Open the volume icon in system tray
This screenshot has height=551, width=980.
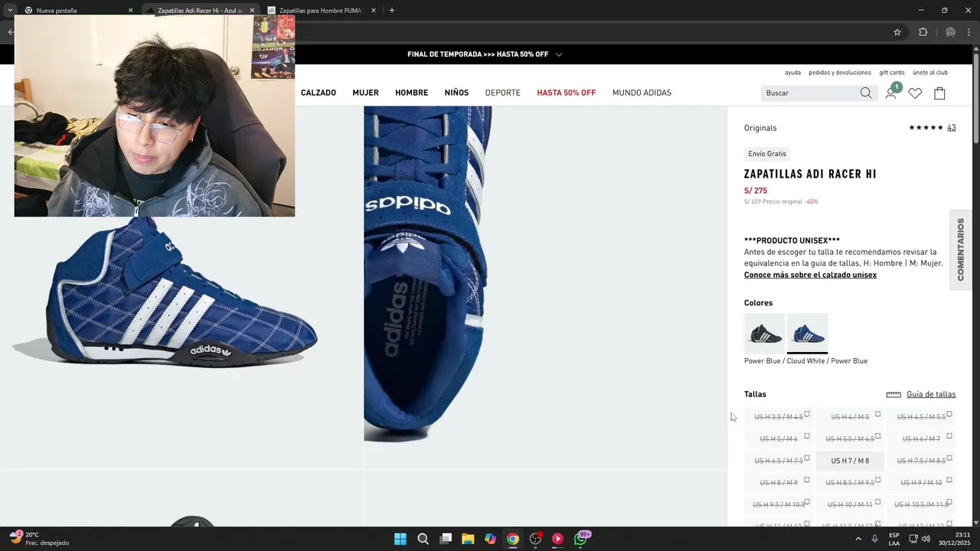926,539
